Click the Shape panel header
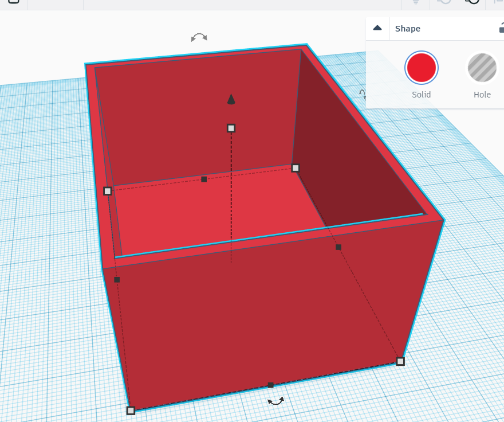 click(x=408, y=28)
